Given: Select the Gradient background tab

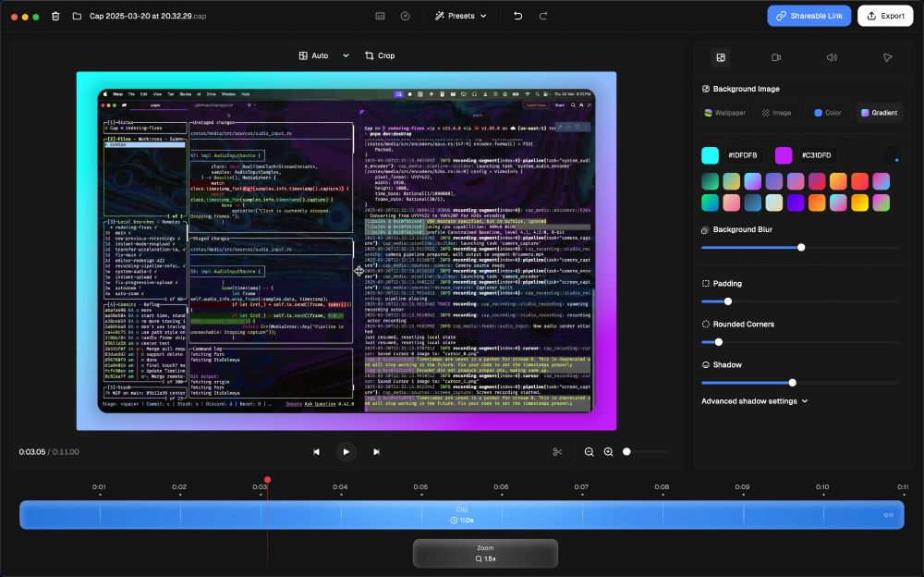Looking at the screenshot, I should tap(880, 113).
